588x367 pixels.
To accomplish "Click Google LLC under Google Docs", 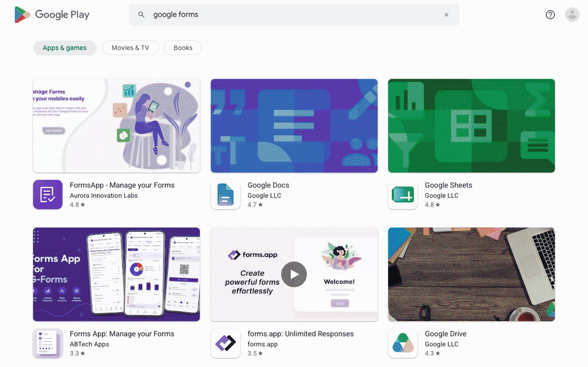I will [264, 196].
